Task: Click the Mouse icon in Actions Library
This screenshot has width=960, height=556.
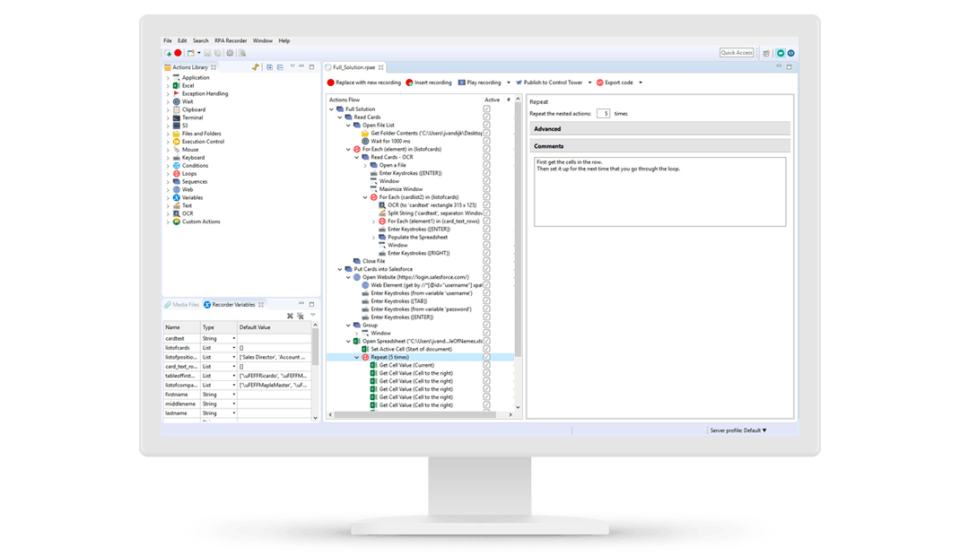Action: pos(176,149)
